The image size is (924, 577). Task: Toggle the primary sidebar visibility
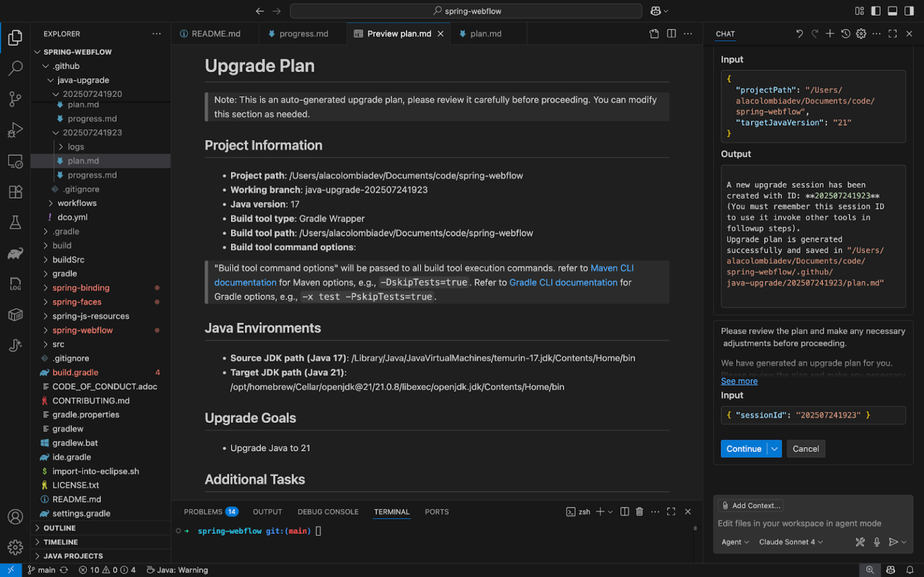pyautogui.click(x=876, y=10)
